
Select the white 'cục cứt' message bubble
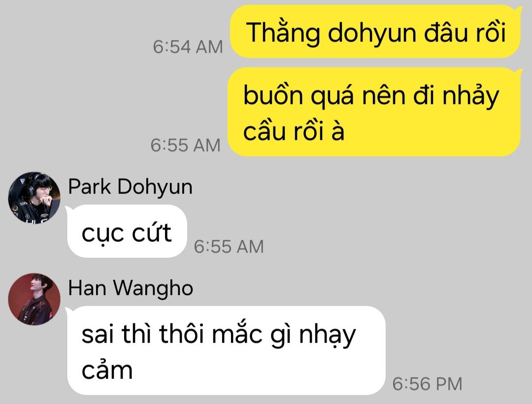(x=127, y=231)
